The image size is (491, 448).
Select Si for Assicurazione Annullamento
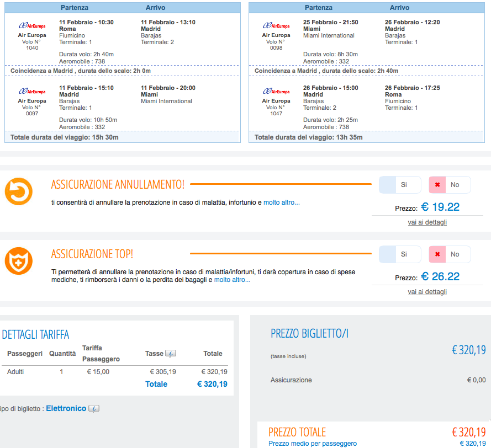click(x=400, y=185)
